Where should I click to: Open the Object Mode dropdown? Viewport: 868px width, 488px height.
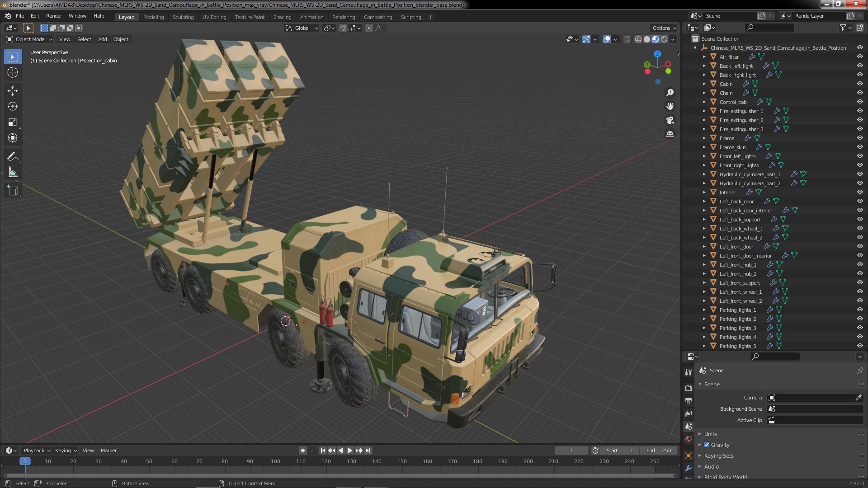tap(30, 39)
